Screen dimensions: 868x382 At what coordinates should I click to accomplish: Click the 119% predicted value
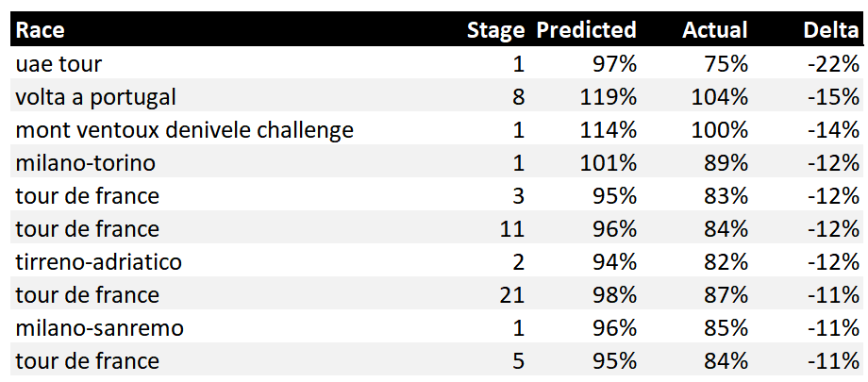point(609,97)
